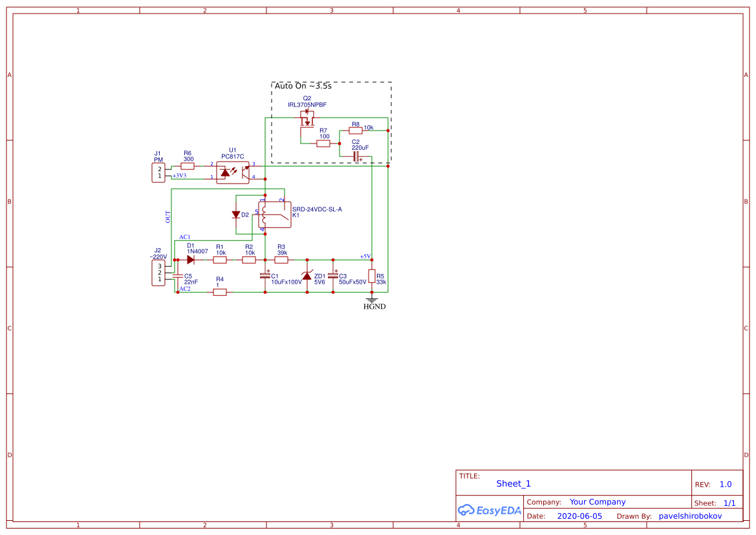The image size is (756, 535).
Task: Select the K1 relay symbol
Action: (x=274, y=215)
